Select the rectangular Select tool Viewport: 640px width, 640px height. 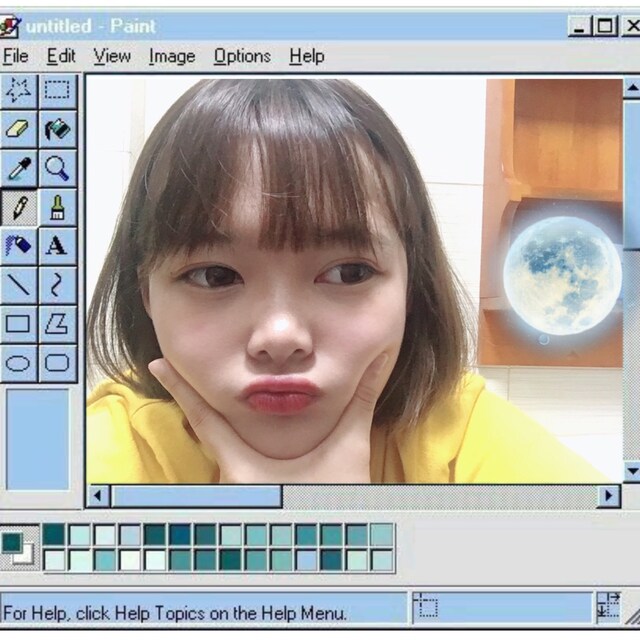(57, 91)
